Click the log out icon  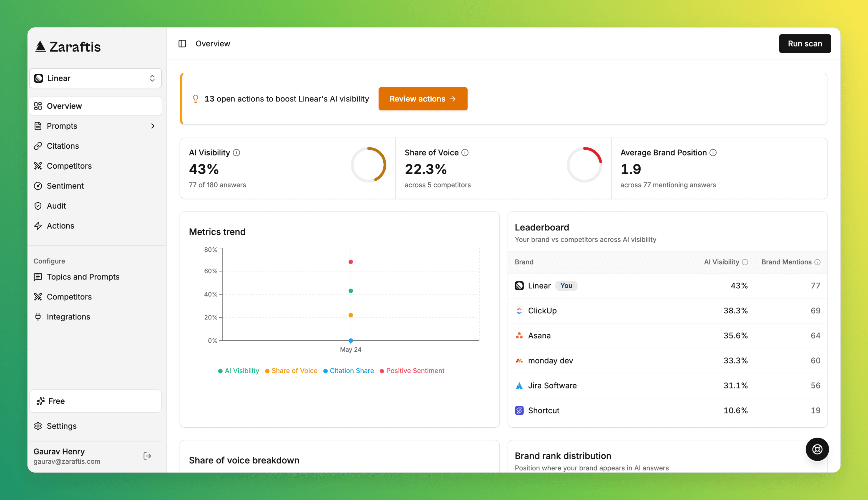(147, 456)
